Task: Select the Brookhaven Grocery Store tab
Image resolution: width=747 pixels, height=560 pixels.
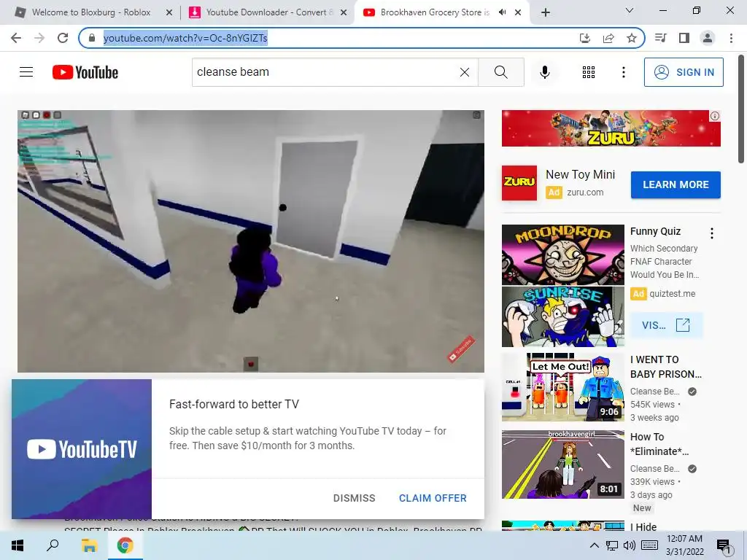Action: pyautogui.click(x=435, y=12)
